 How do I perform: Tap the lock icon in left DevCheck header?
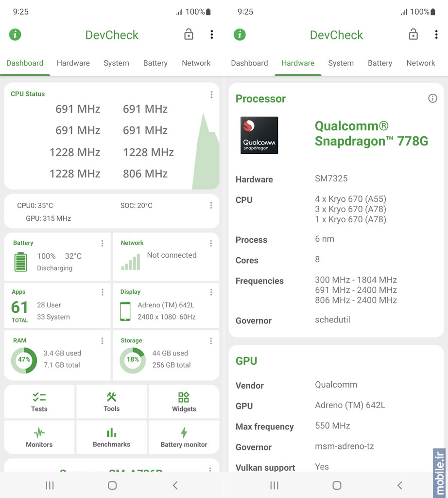[x=189, y=35]
